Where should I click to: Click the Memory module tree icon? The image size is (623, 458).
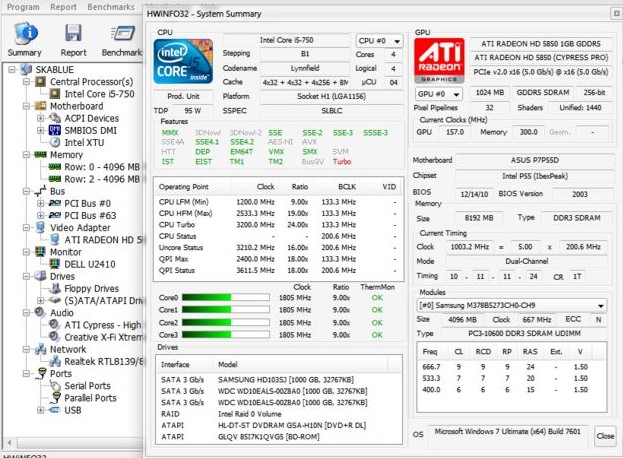[41, 155]
